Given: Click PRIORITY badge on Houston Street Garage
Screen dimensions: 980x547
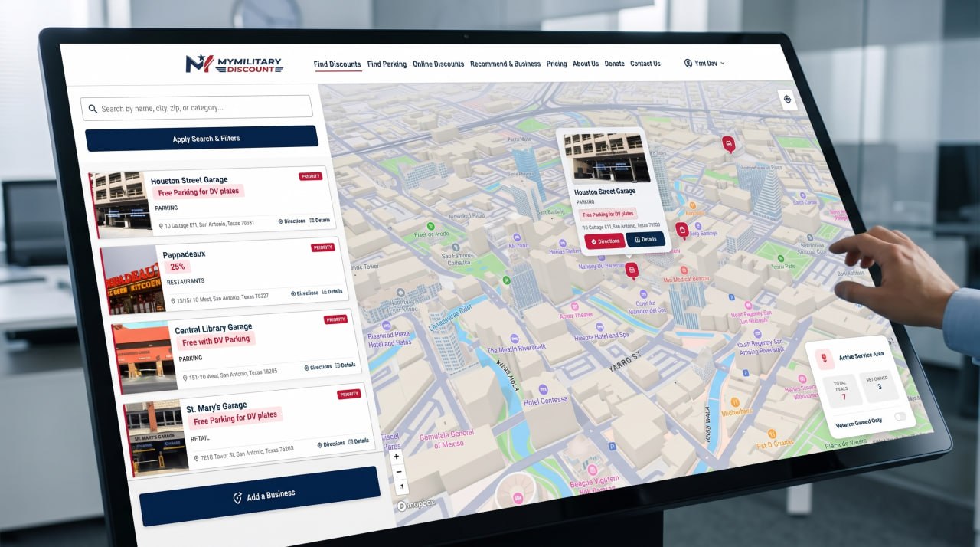Looking at the screenshot, I should 310,176.
